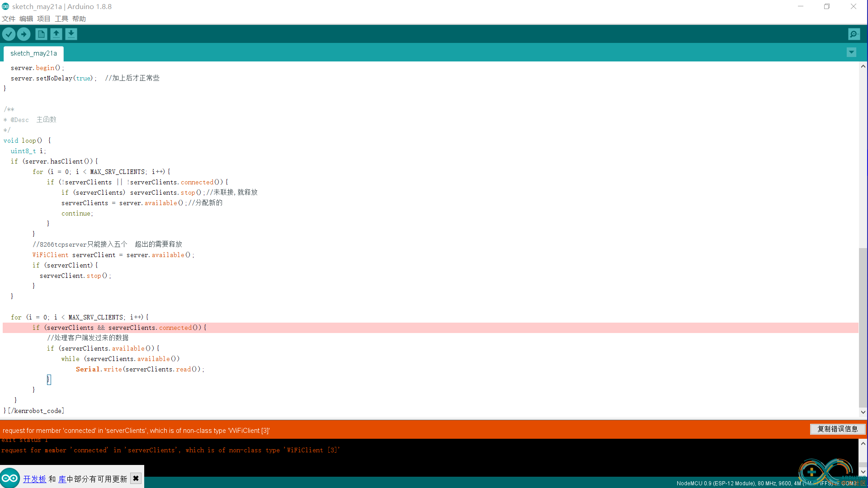This screenshot has width=868, height=488.
Task: Minimize the Arduino window
Action: click(x=801, y=6)
